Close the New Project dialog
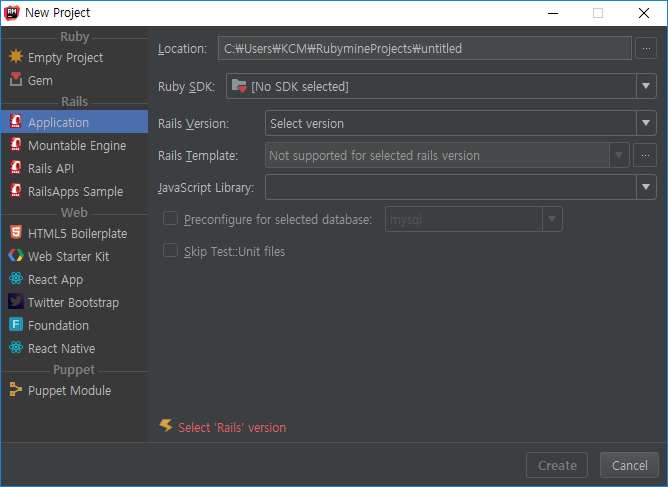668x487 pixels. 644,13
